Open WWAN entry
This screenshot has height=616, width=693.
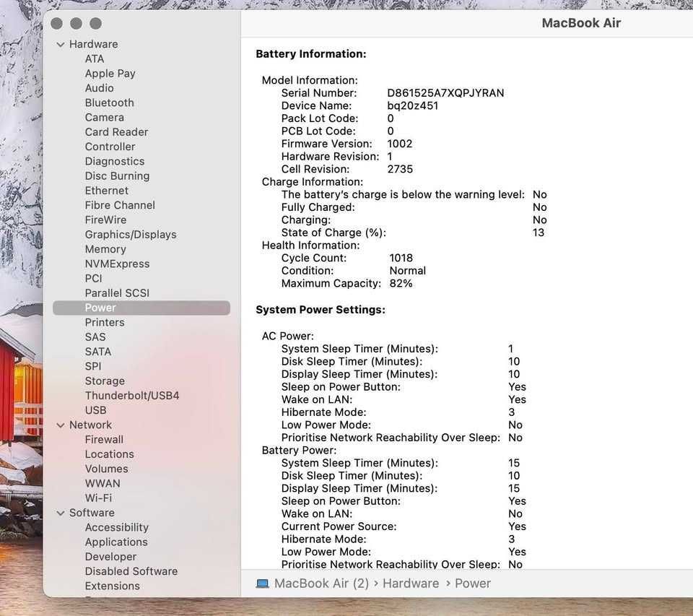(102, 483)
